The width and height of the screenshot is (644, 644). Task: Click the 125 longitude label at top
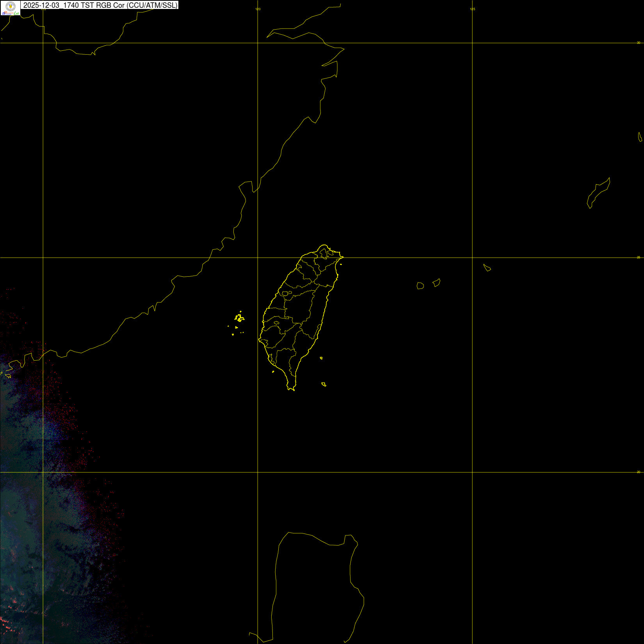[472, 9]
